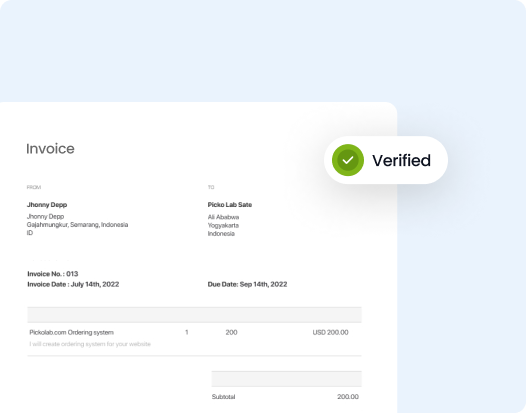
Task: Click Invoice No. 013 text
Action: [53, 274]
